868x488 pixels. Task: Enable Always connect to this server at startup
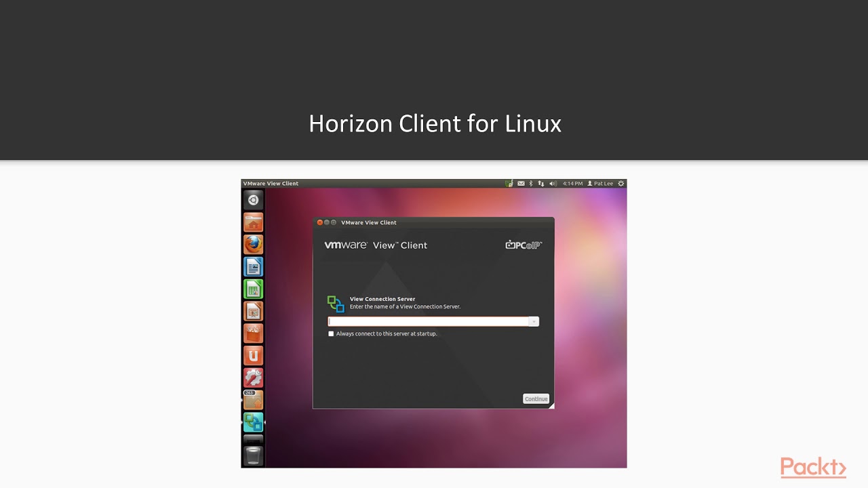click(x=331, y=333)
